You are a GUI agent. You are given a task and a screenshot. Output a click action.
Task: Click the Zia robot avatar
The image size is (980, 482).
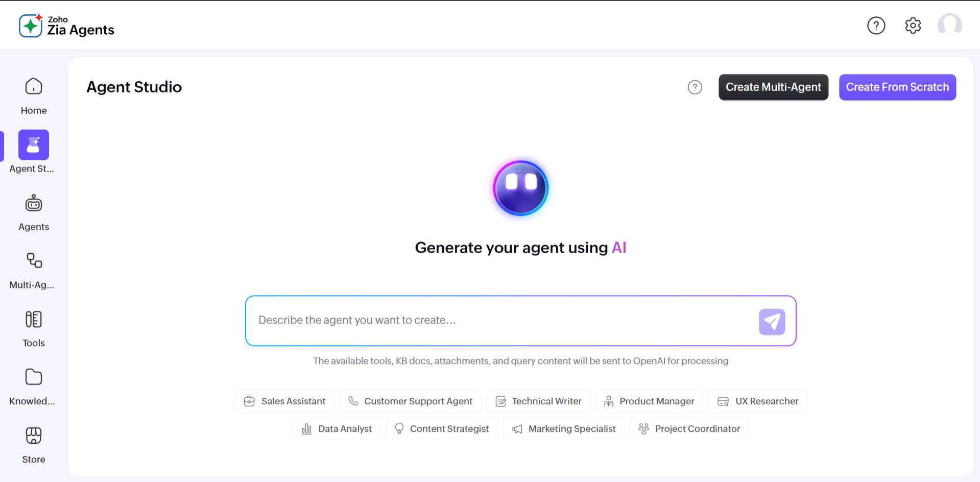[521, 188]
